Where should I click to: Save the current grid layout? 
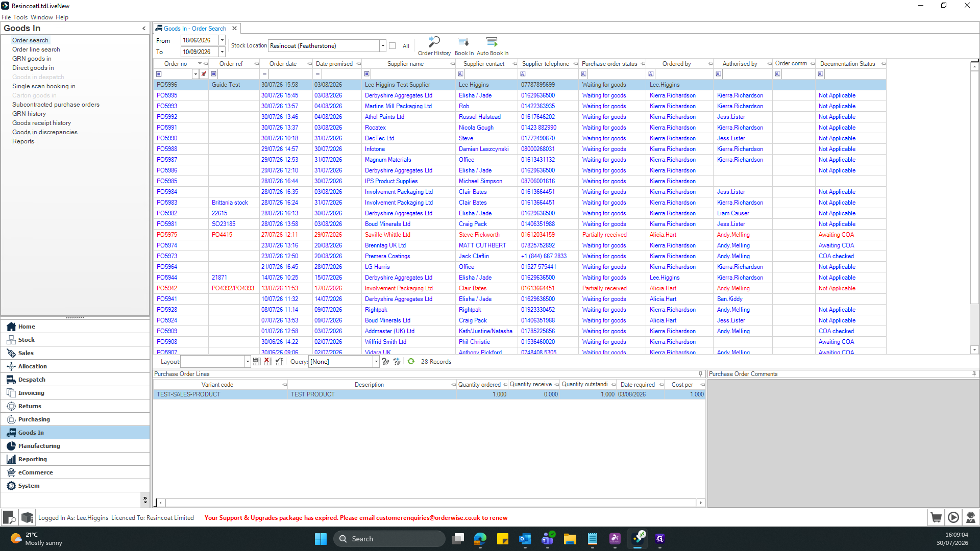click(257, 362)
